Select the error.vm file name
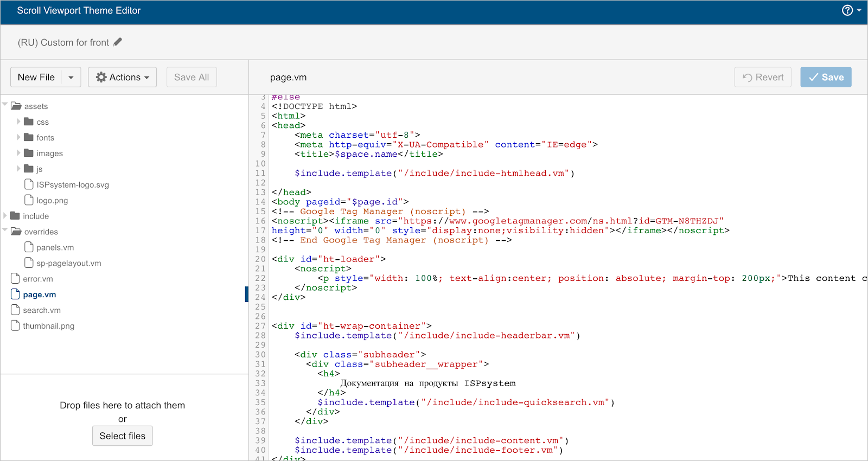868x461 pixels. point(38,279)
